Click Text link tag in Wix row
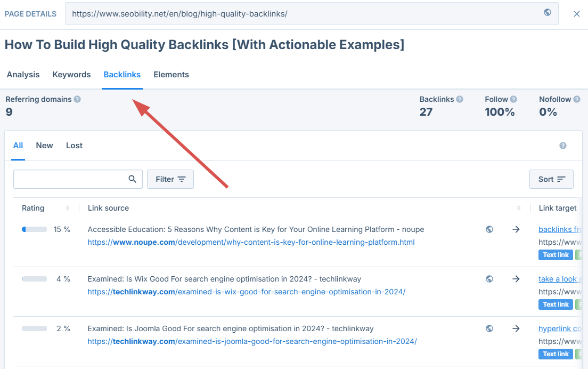This screenshot has height=369, width=588. (x=556, y=304)
